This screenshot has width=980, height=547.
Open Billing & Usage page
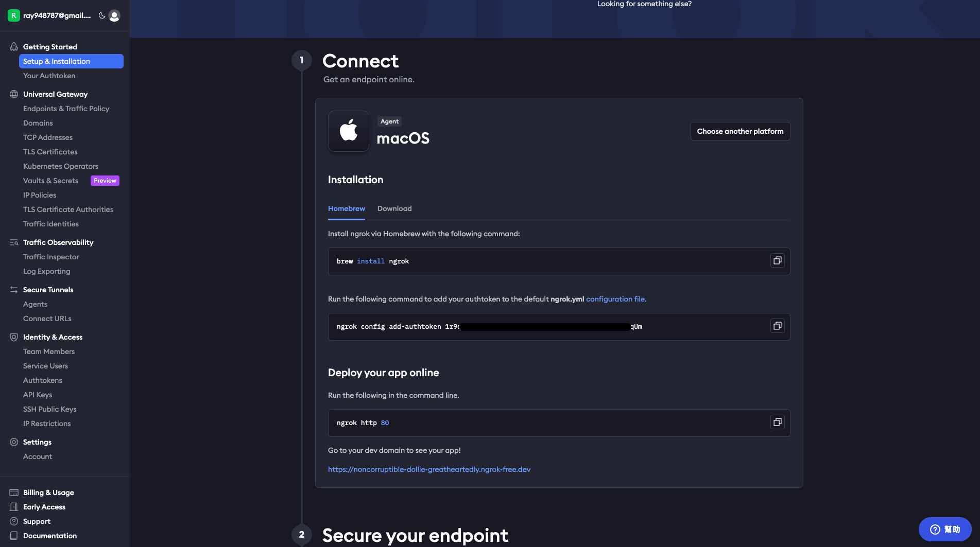48,492
